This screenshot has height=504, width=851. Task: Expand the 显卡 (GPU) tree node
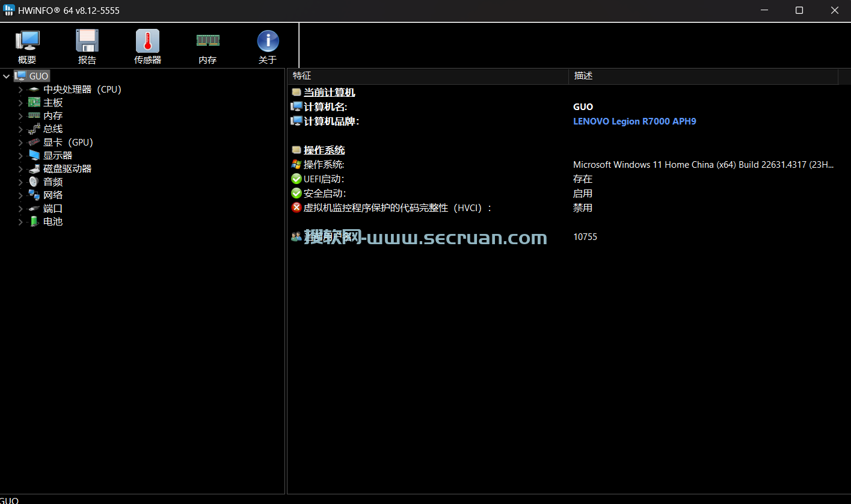[x=20, y=143]
